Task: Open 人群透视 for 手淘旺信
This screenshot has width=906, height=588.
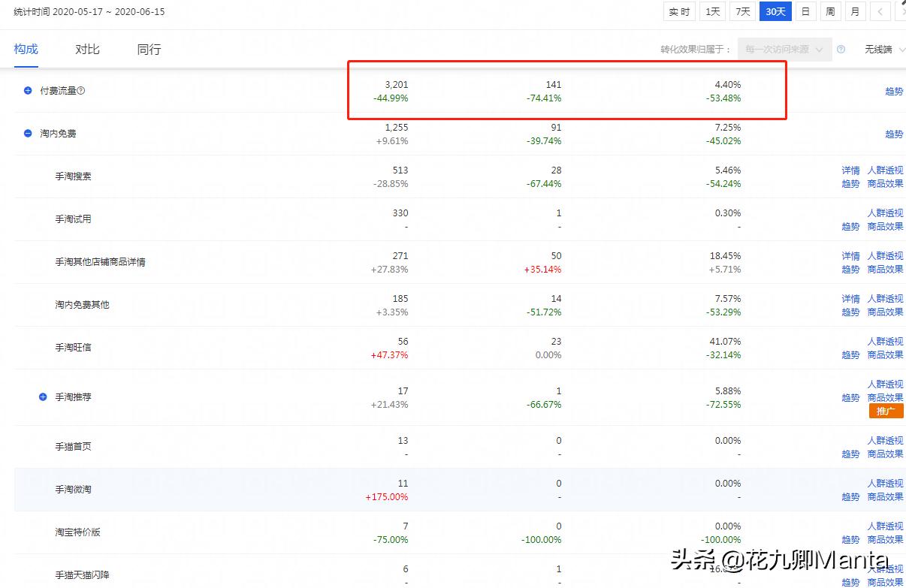Action: [x=885, y=340]
